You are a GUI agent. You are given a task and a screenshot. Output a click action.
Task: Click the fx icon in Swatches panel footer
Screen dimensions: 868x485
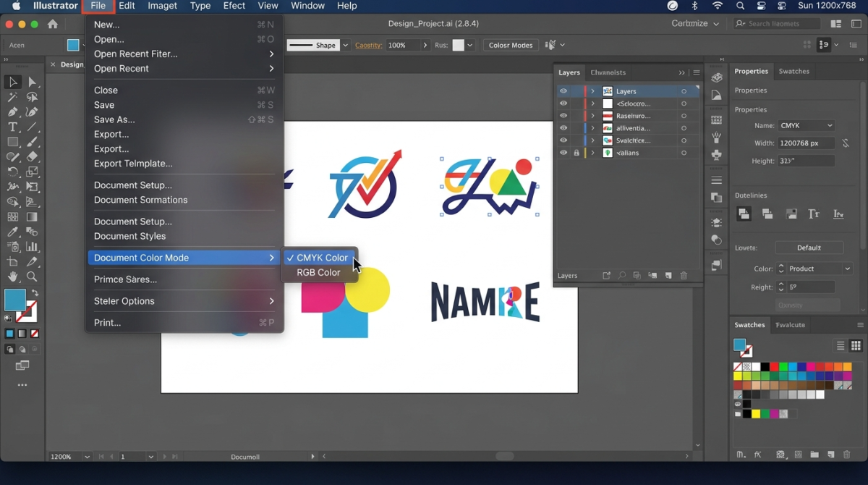click(x=759, y=455)
